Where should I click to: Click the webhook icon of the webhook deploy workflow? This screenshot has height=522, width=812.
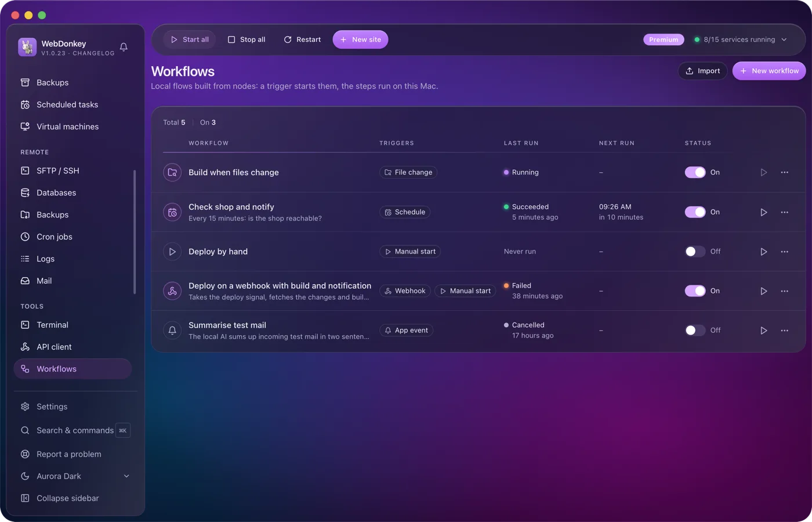pyautogui.click(x=172, y=291)
